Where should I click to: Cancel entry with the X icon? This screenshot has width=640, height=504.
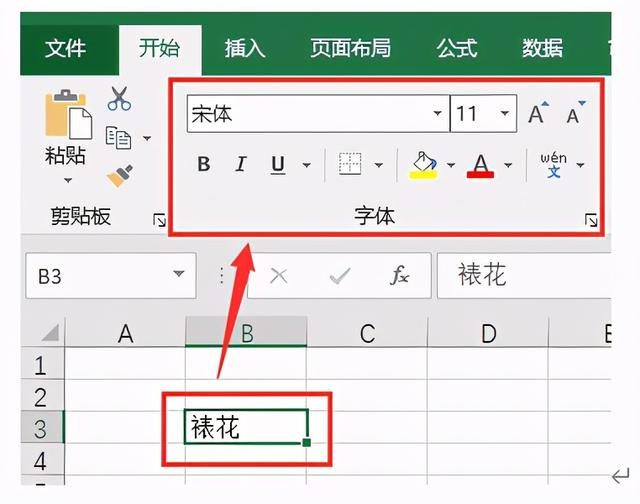[279, 276]
